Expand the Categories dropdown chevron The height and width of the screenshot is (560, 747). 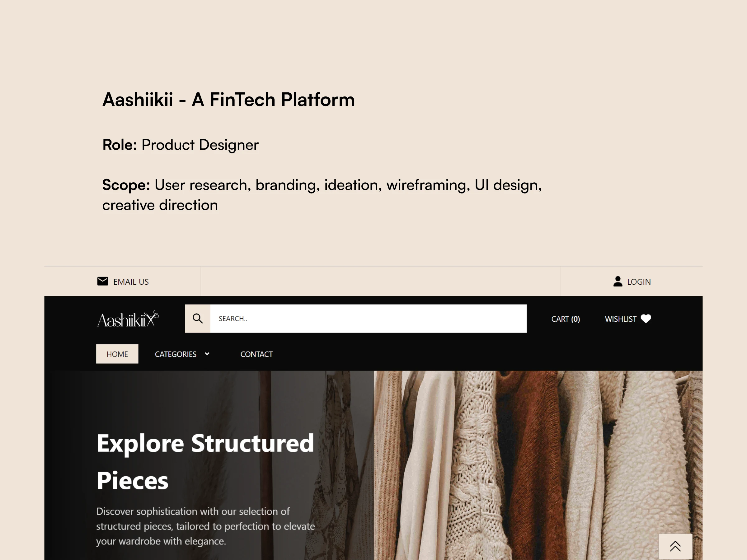207,354
